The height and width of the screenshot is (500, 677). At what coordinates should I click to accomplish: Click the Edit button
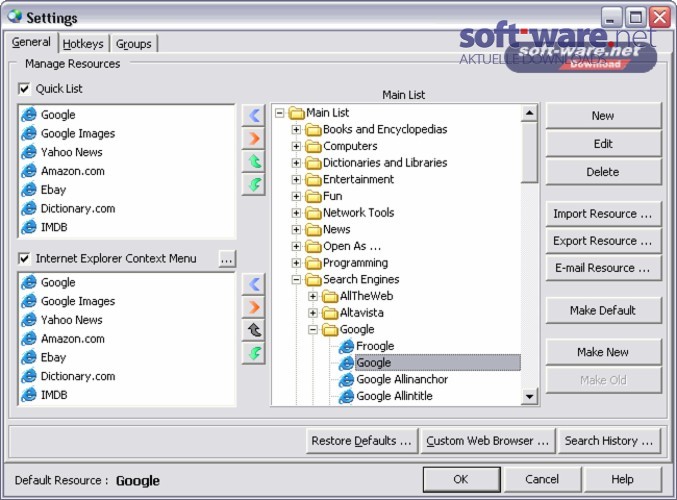[603, 144]
